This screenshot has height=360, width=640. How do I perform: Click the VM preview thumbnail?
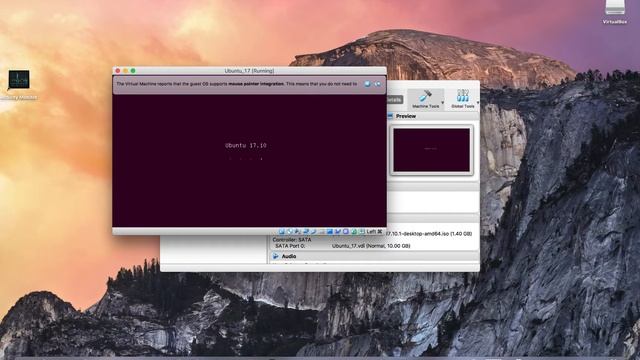click(x=431, y=150)
